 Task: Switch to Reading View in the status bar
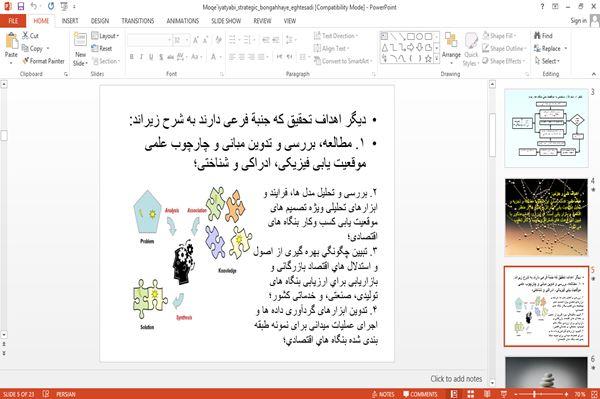(x=487, y=394)
